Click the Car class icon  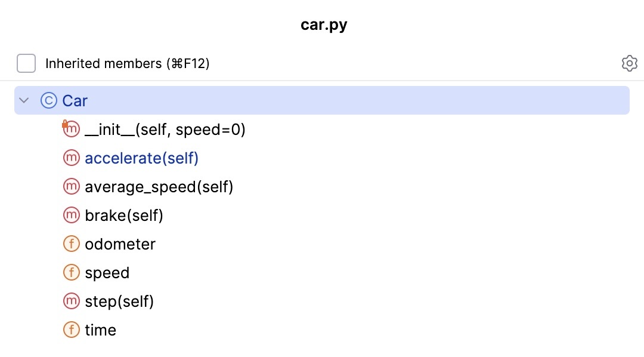48,100
